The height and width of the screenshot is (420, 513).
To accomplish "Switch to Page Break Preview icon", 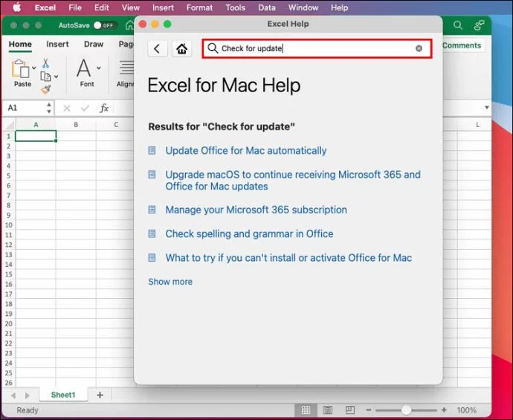I will pos(349,410).
